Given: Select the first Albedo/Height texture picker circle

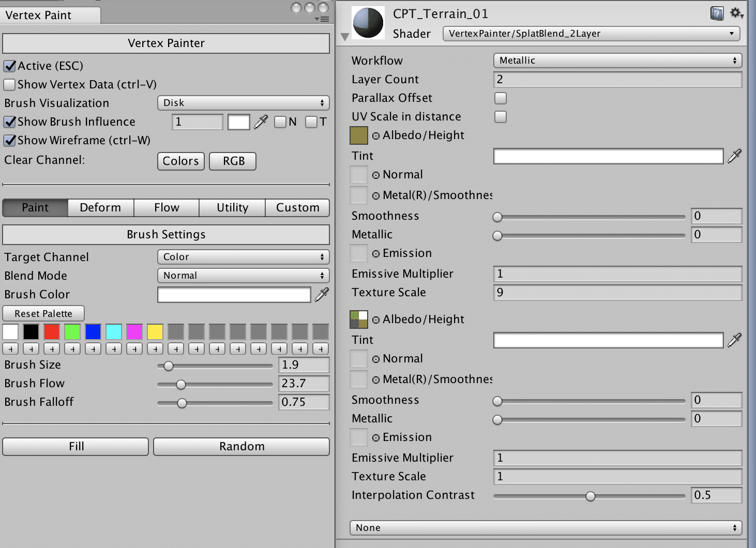Looking at the screenshot, I should pyautogui.click(x=376, y=135).
